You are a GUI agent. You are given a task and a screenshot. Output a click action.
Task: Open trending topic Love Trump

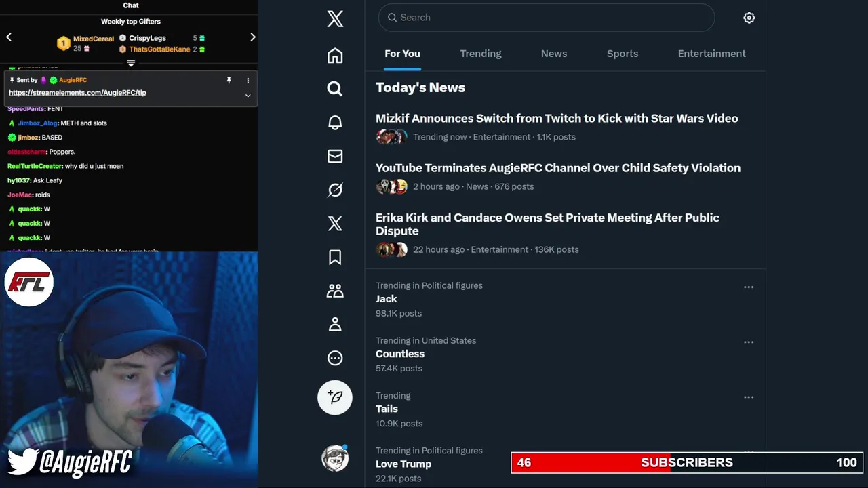click(403, 464)
